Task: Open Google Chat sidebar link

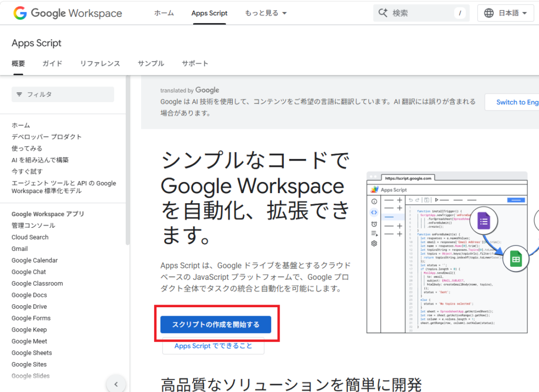Action: pos(28,272)
